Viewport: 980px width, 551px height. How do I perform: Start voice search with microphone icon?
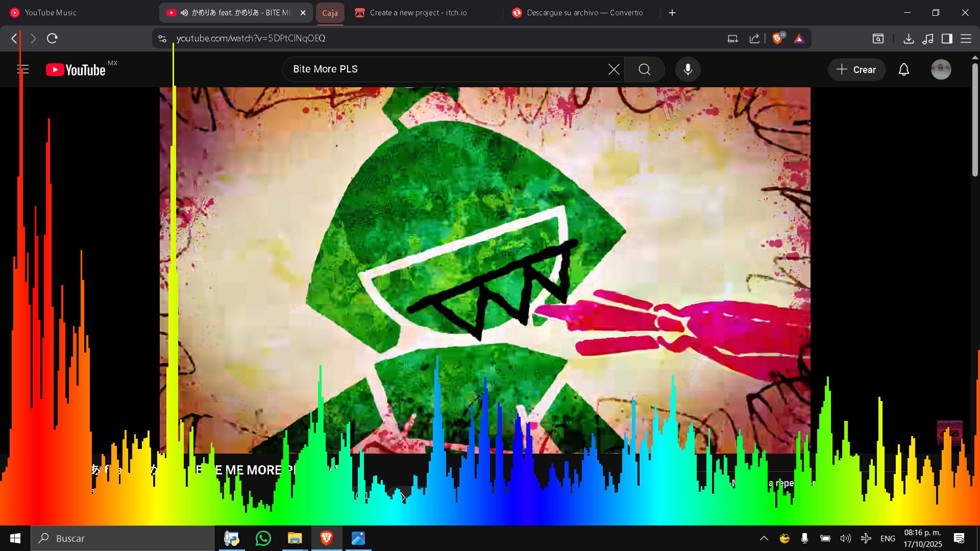coord(688,69)
